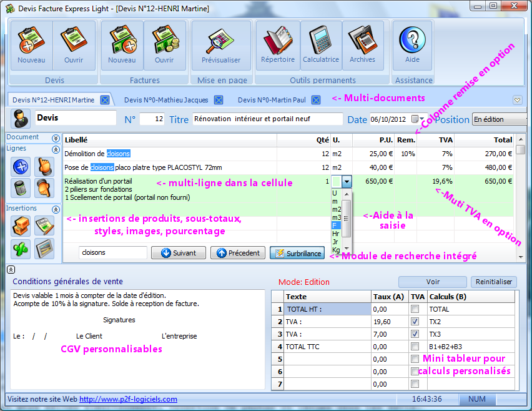This screenshot has width=532, height=411.
Task: Move line up with the upward hand icon
Action: tap(44, 167)
